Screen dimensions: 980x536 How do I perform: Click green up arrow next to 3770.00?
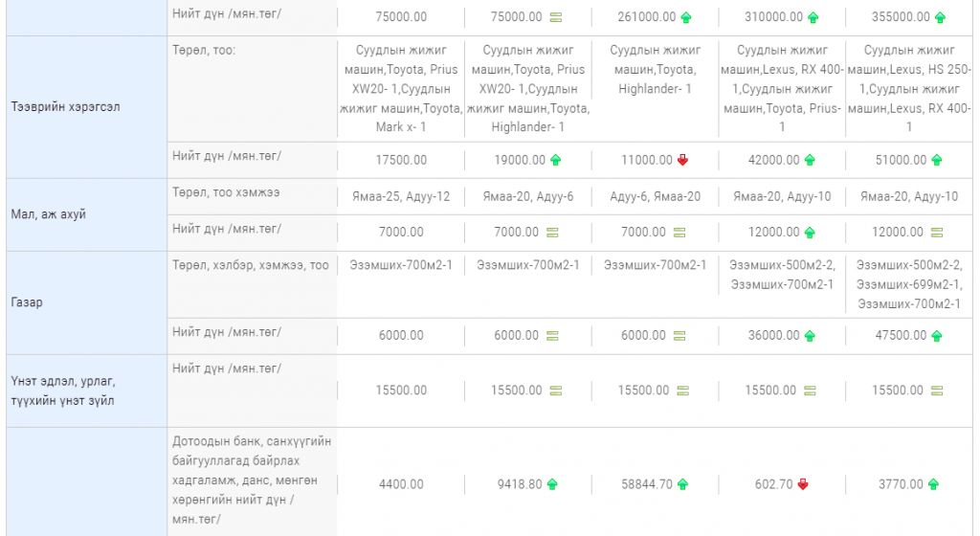(x=934, y=484)
